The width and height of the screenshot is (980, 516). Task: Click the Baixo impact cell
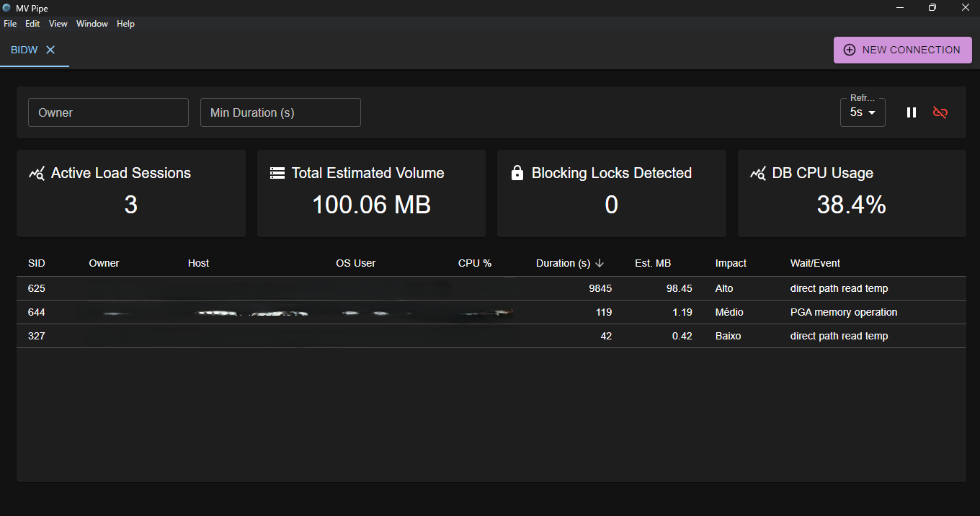728,336
